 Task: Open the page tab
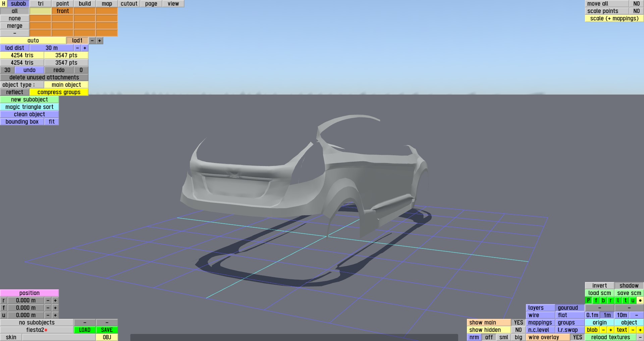tap(151, 4)
